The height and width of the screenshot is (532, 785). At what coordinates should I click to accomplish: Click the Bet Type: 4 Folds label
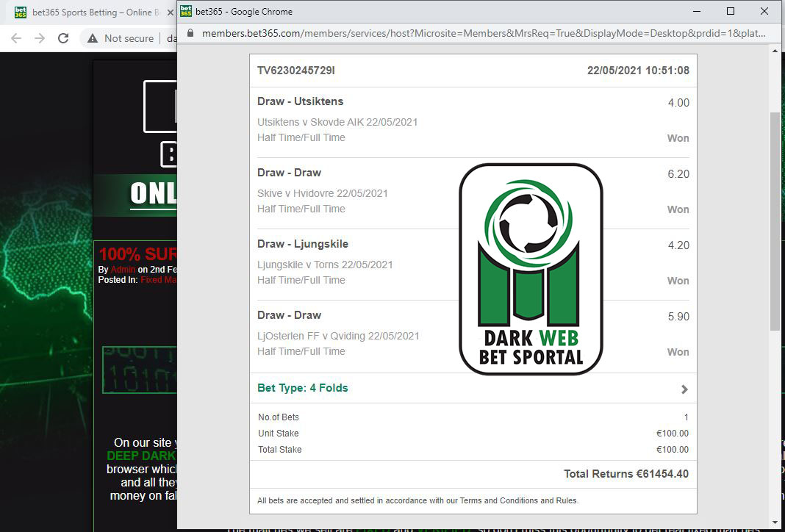[x=303, y=388]
